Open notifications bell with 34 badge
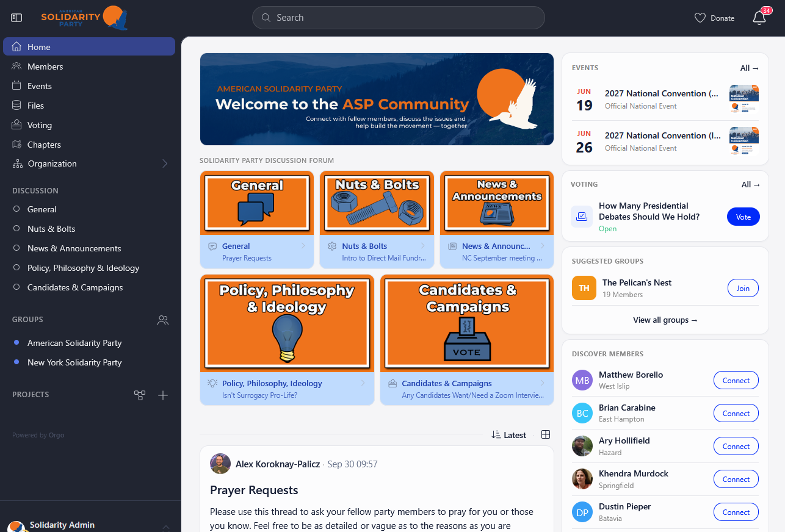The height and width of the screenshot is (532, 785). (760, 17)
